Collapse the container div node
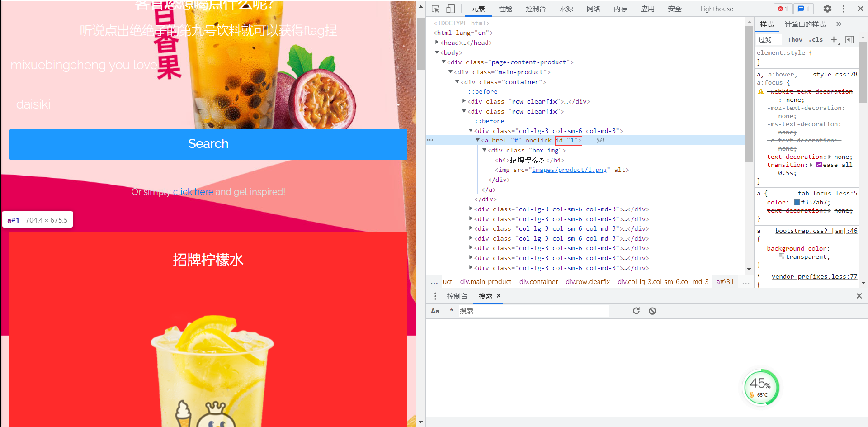 click(457, 82)
